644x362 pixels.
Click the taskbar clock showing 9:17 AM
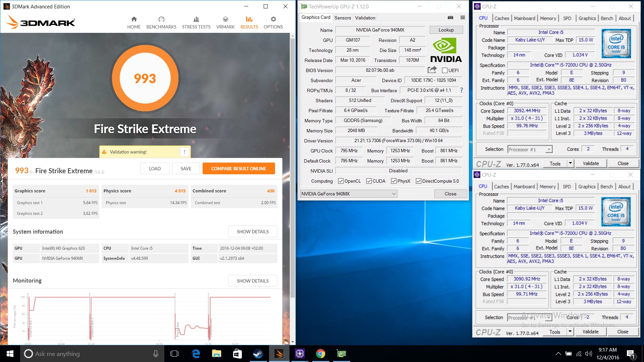click(x=607, y=354)
